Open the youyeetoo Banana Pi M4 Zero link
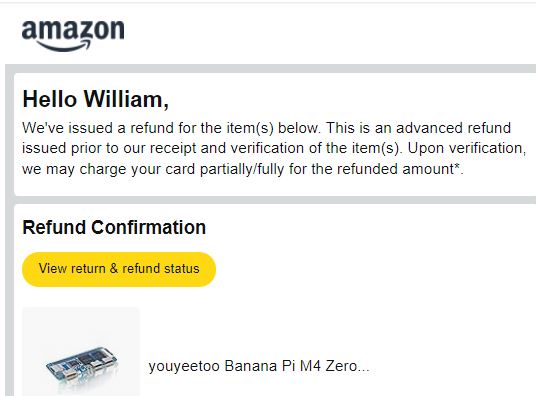 (259, 366)
